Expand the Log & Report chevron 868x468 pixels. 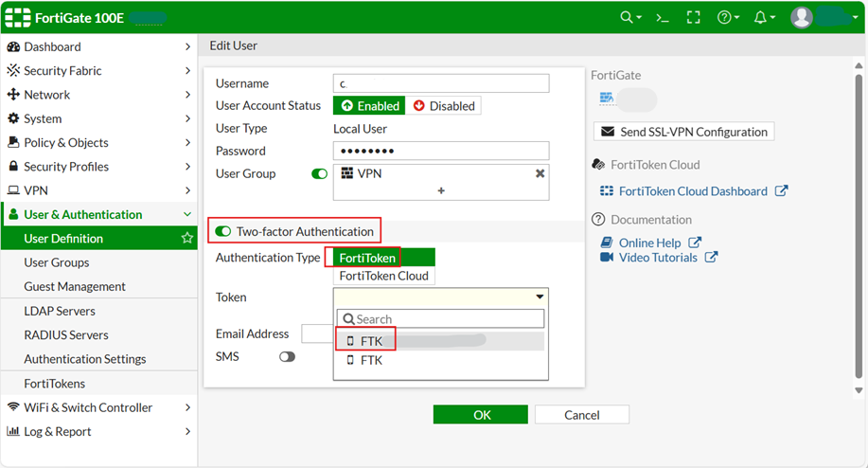[187, 431]
